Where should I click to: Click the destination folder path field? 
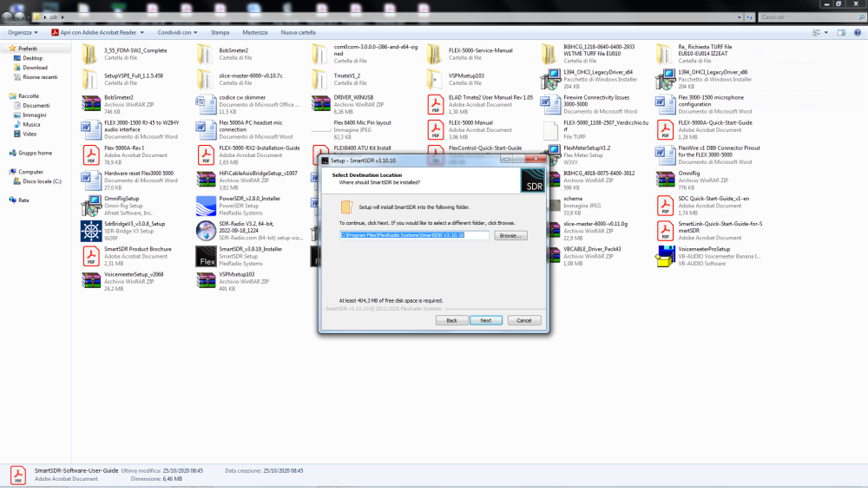click(414, 235)
